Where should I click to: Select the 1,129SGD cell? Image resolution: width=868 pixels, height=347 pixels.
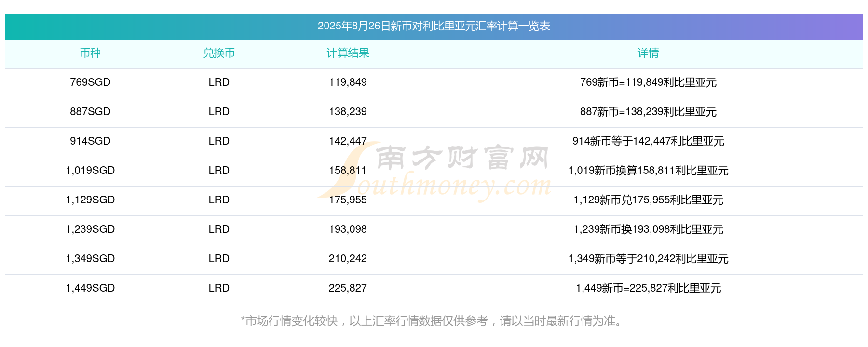click(x=90, y=200)
